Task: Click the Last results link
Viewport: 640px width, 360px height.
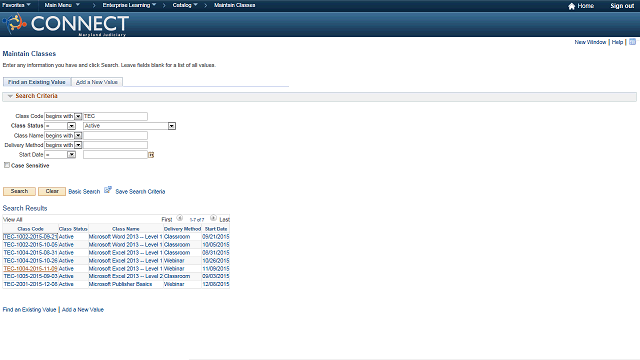Action: point(224,220)
